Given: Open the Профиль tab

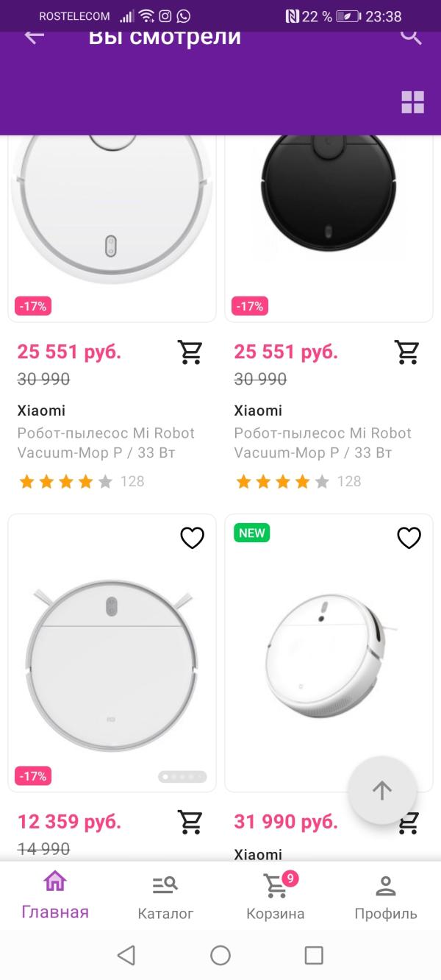Looking at the screenshot, I should point(386,895).
